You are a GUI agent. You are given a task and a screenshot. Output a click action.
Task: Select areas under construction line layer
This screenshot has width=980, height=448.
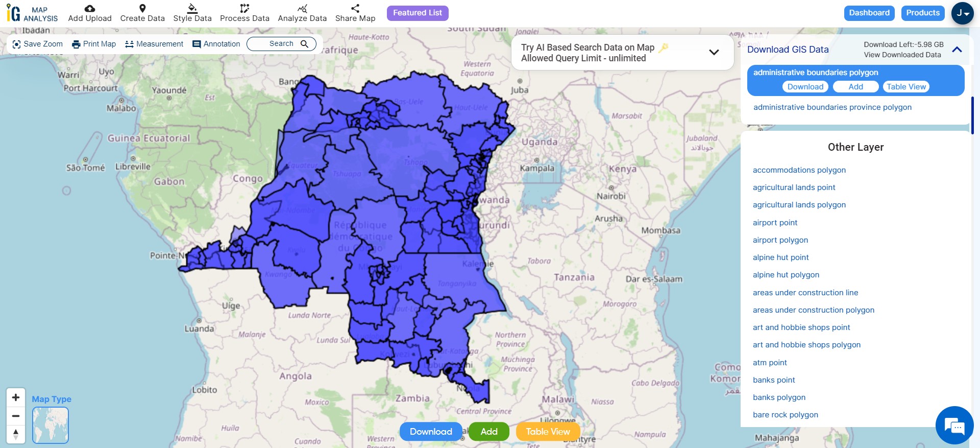pos(805,293)
